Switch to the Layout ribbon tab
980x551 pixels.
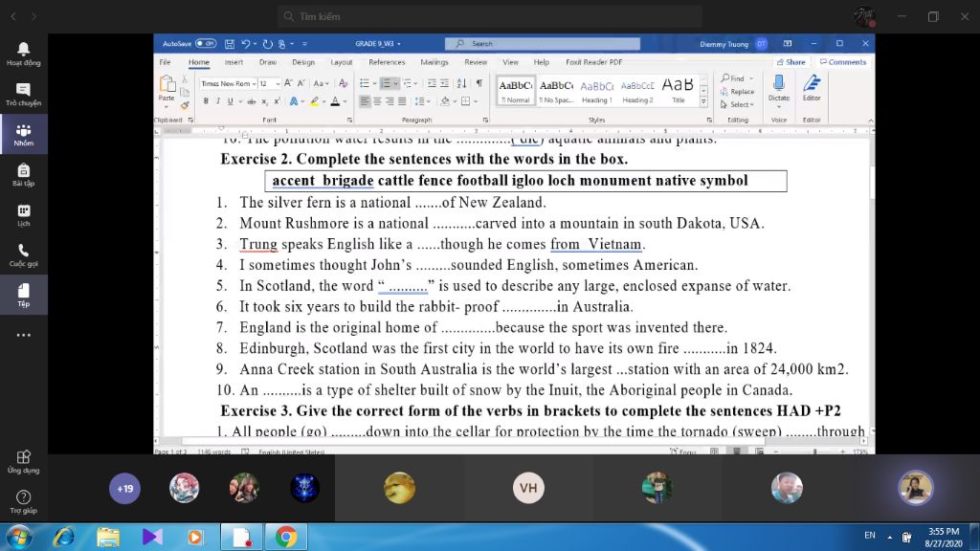point(342,62)
